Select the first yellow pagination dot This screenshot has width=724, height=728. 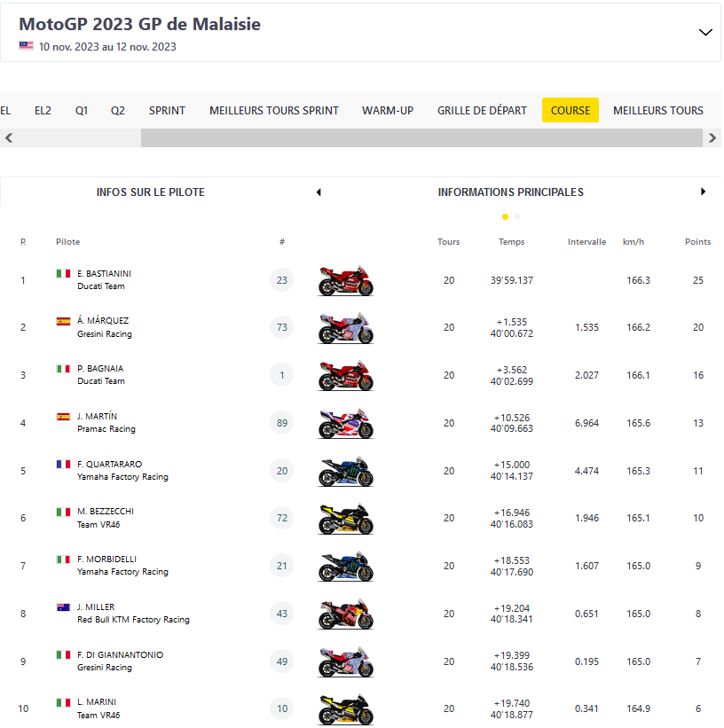coord(505,216)
